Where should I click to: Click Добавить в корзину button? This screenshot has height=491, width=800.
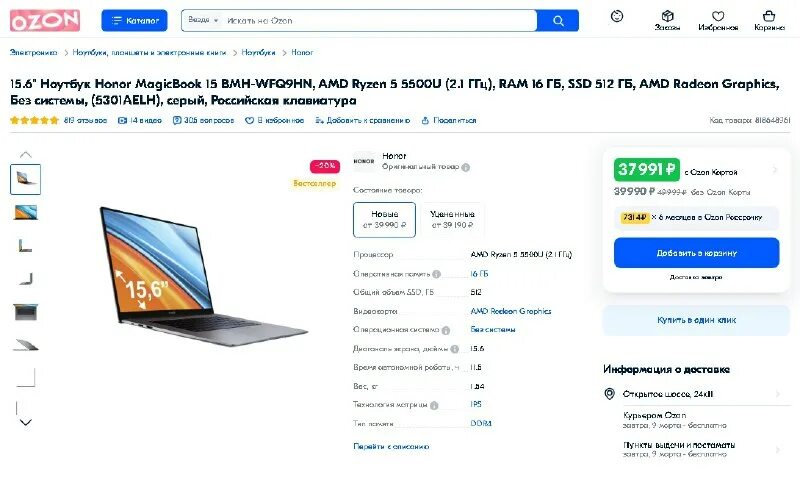696,253
